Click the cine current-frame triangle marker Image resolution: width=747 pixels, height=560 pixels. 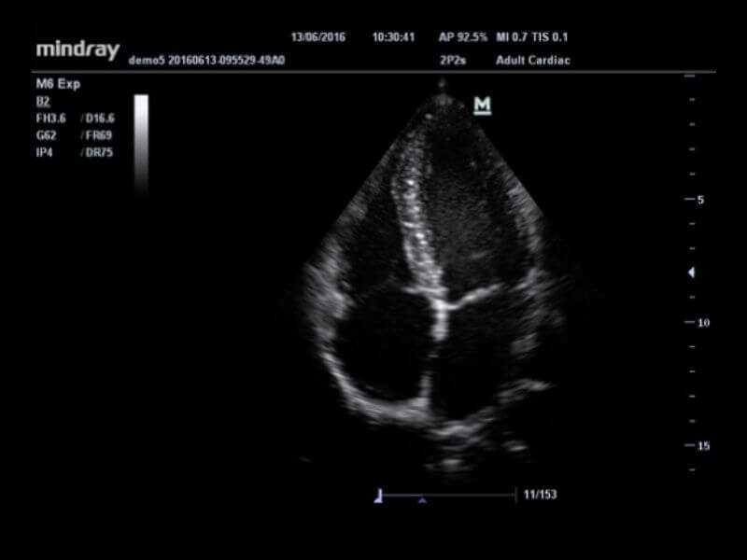point(422,501)
